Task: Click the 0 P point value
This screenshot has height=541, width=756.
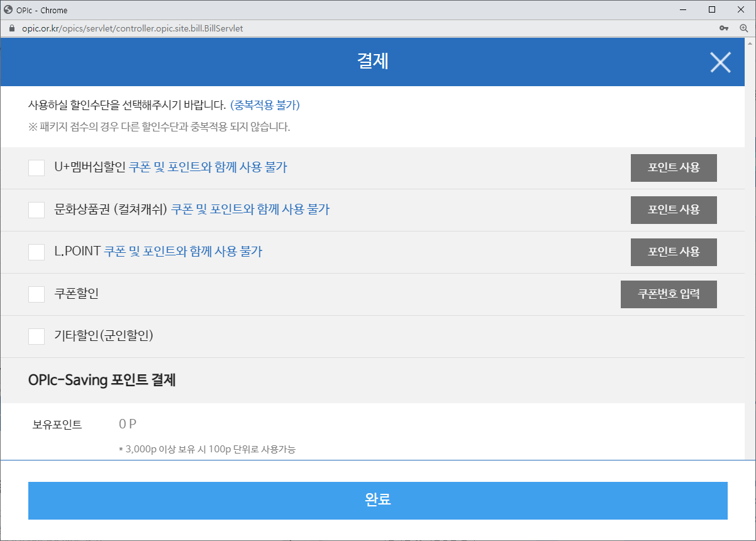Action: pyautogui.click(x=128, y=425)
